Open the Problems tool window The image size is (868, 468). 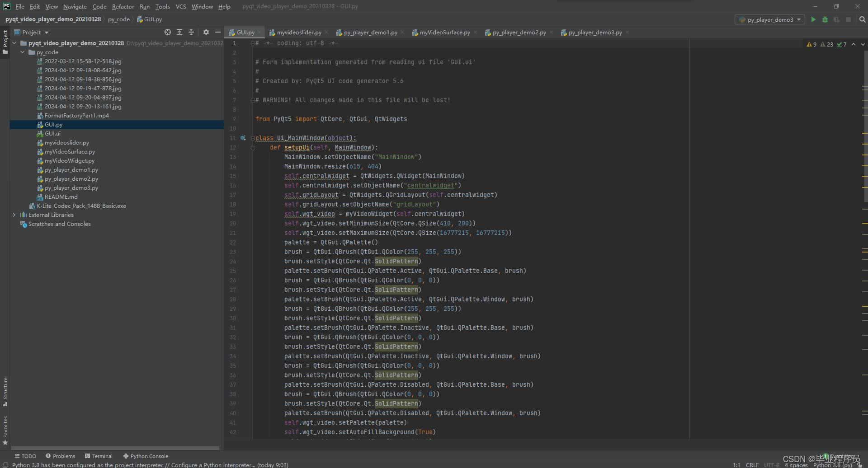coord(61,456)
